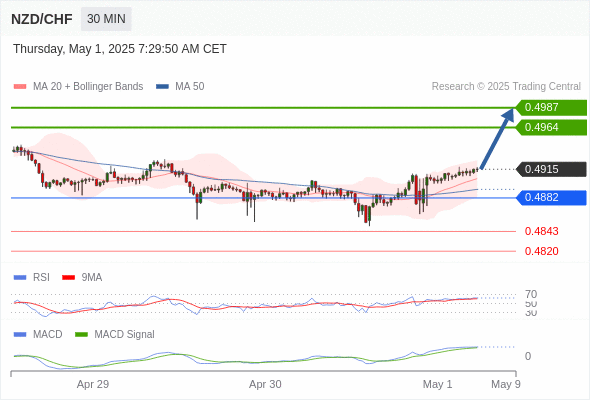Viewport: 590px width, 400px height.
Task: Click the green MACD Signal legend swatch
Action: click(81, 334)
